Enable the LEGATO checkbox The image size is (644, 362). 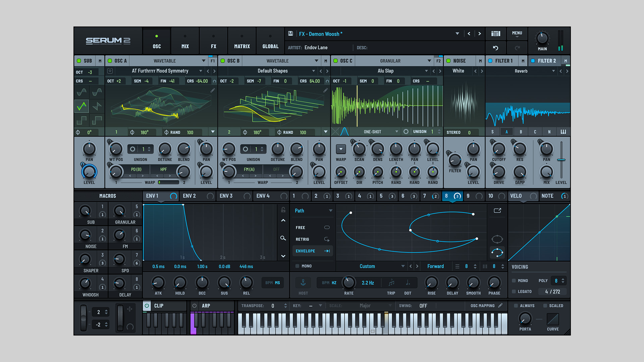coord(514,291)
